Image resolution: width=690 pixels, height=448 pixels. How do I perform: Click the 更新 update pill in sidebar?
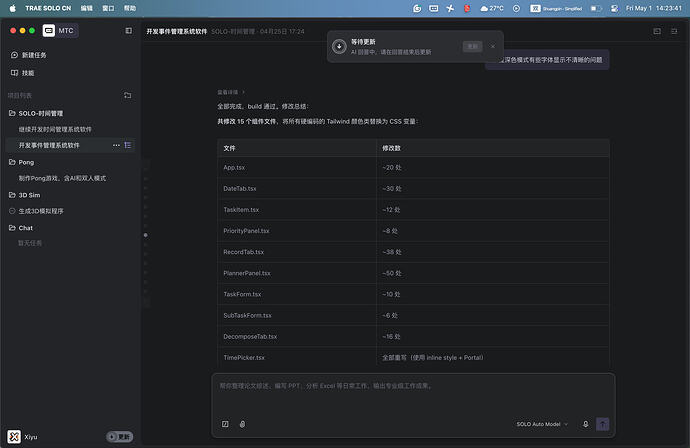120,437
